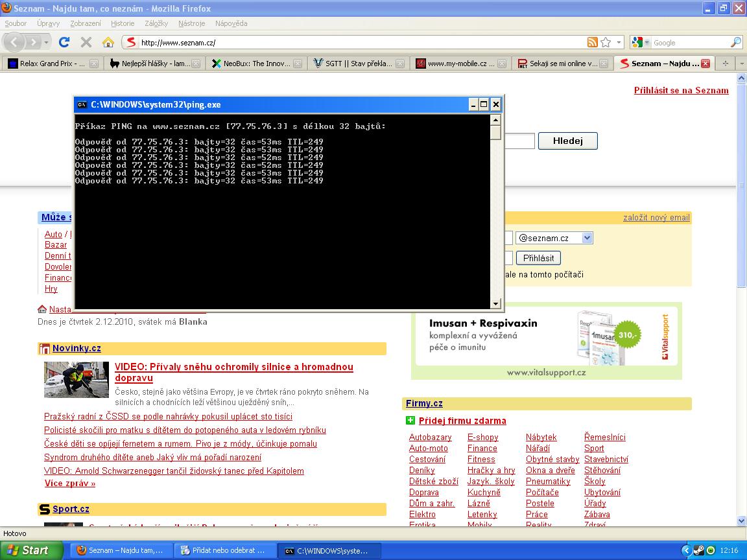Click the Hledej search button
Image resolution: width=747 pixels, height=560 pixels.
click(567, 141)
